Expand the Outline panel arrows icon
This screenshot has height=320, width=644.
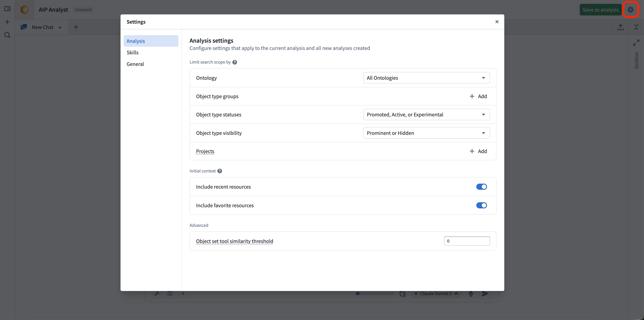[636, 42]
